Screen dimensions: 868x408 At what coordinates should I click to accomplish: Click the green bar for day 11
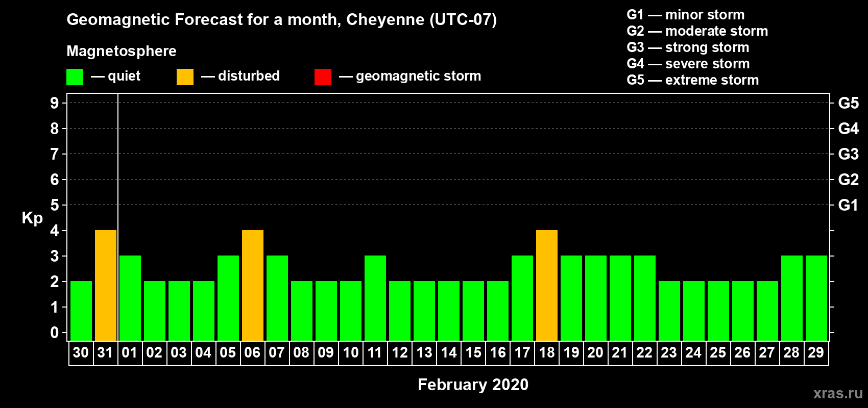[x=375, y=298]
